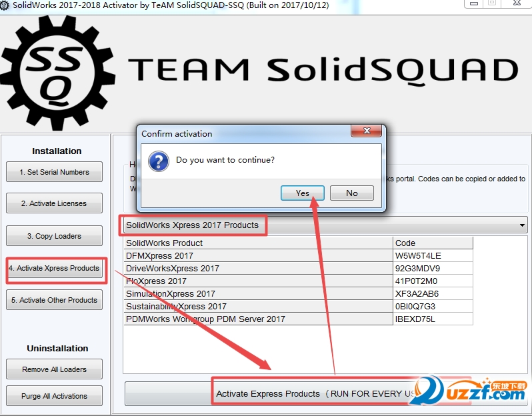Viewport: 532px width, 416px height.
Task: Click the gear app icon in the title bar
Action: pos(5,5)
